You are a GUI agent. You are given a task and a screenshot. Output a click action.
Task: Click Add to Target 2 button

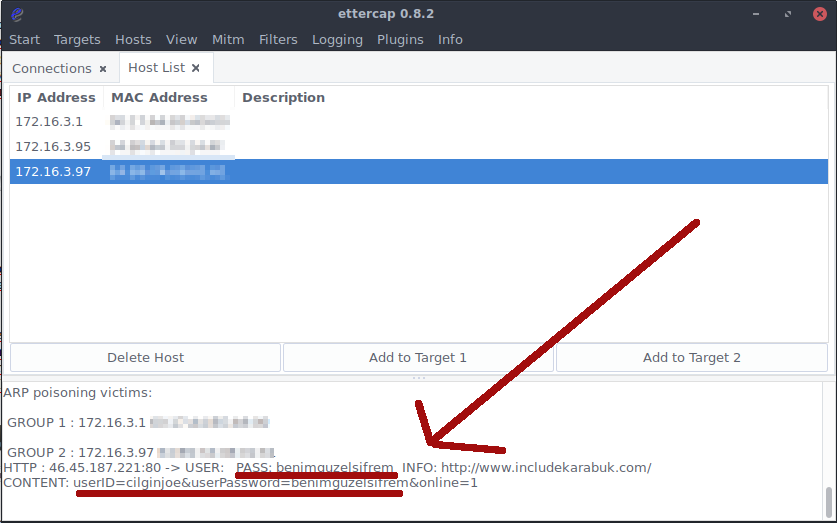click(x=692, y=357)
